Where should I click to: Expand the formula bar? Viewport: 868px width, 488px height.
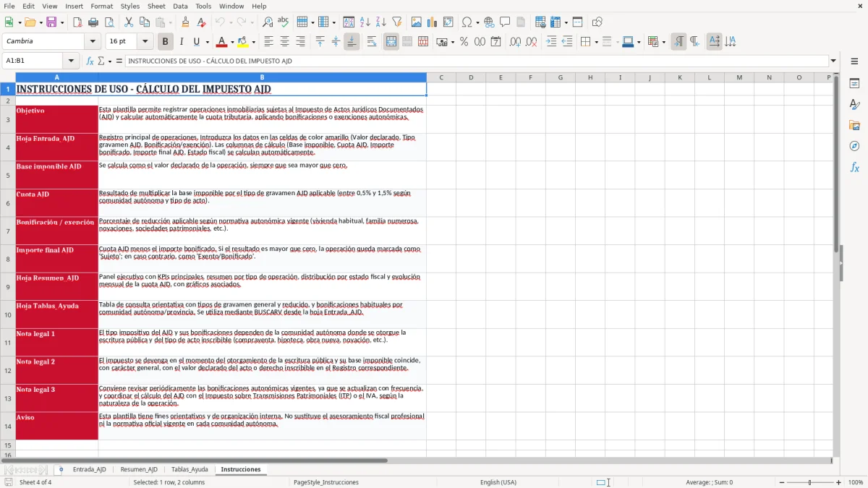pos(833,61)
